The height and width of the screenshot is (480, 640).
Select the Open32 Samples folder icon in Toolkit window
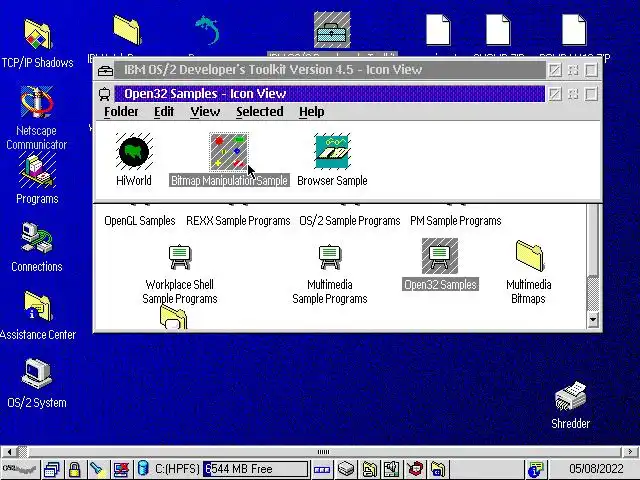(440, 256)
